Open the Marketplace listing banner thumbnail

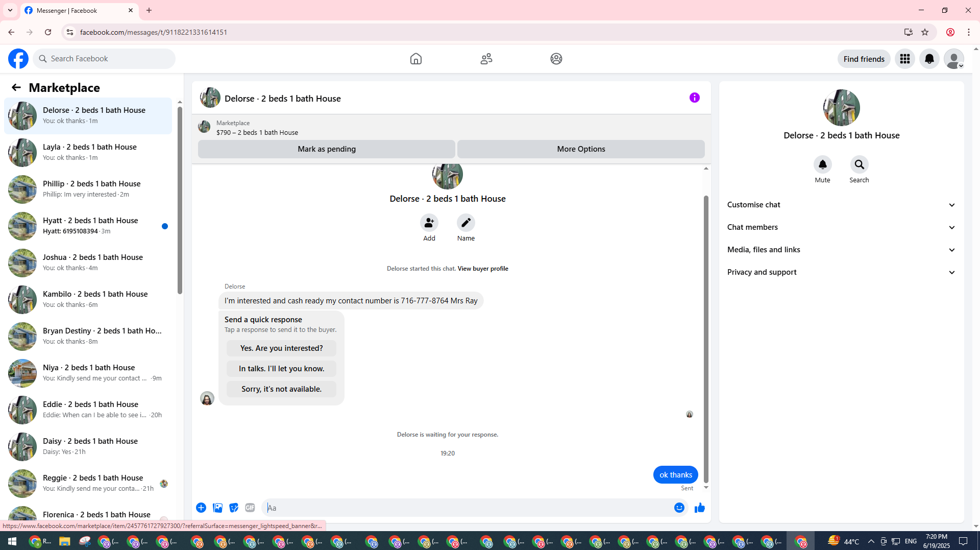click(204, 127)
